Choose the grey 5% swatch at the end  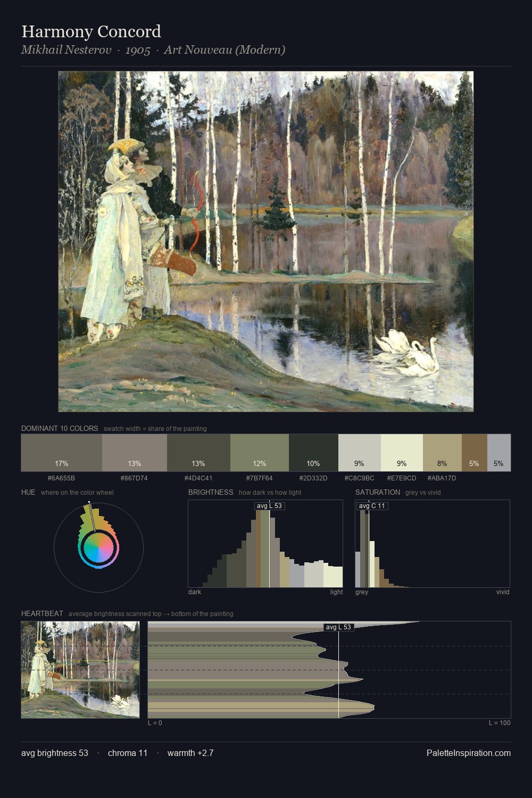[499, 453]
